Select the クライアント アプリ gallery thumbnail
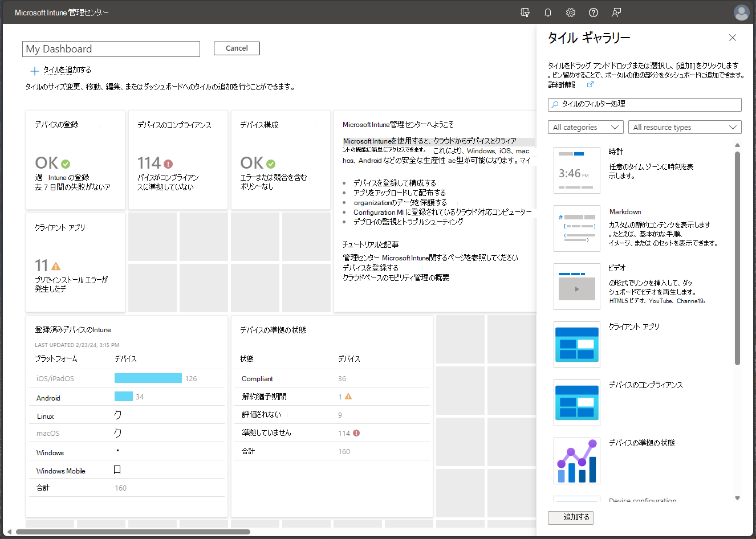 (577, 345)
